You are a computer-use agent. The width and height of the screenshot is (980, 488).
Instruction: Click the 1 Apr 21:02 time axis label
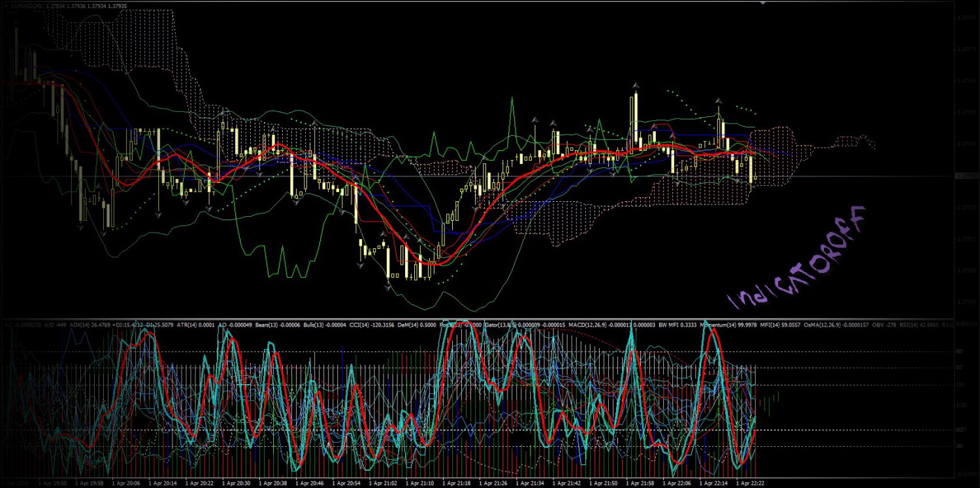(x=384, y=483)
